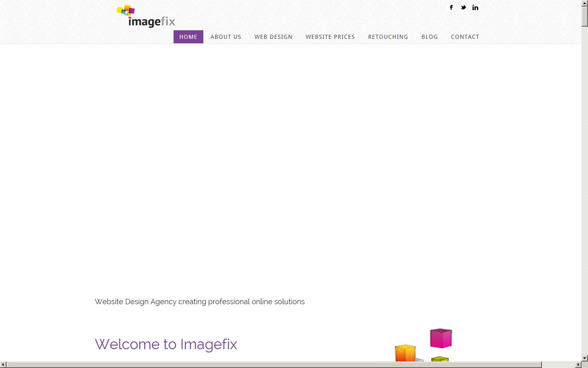
Task: Open the WEB DESIGN menu item
Action: point(273,37)
